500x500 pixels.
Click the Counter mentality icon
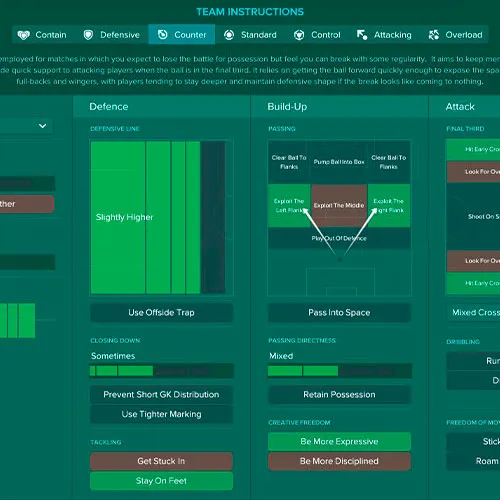click(x=163, y=34)
